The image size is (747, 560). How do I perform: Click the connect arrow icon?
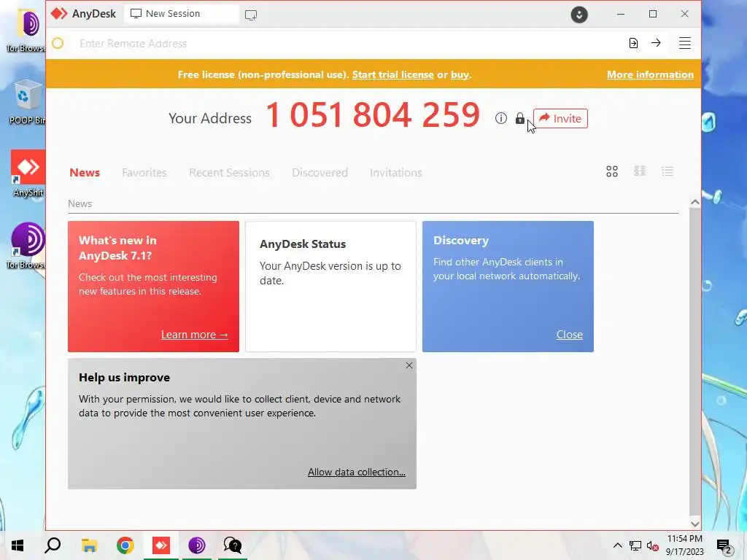656,43
